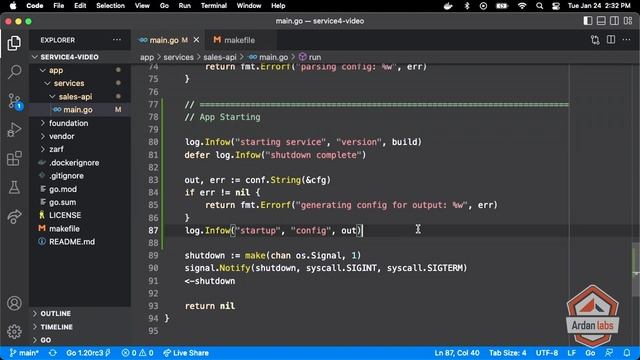Toggle the bottom panel layout icon

point(601,21)
